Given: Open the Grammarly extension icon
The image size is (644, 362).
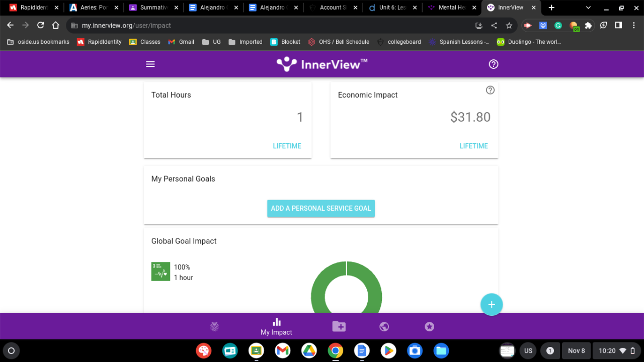Looking at the screenshot, I should tap(558, 25).
